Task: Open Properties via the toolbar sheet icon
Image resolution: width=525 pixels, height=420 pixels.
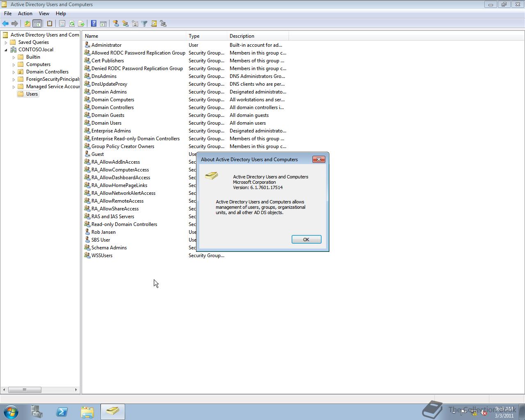Action: (x=62, y=24)
